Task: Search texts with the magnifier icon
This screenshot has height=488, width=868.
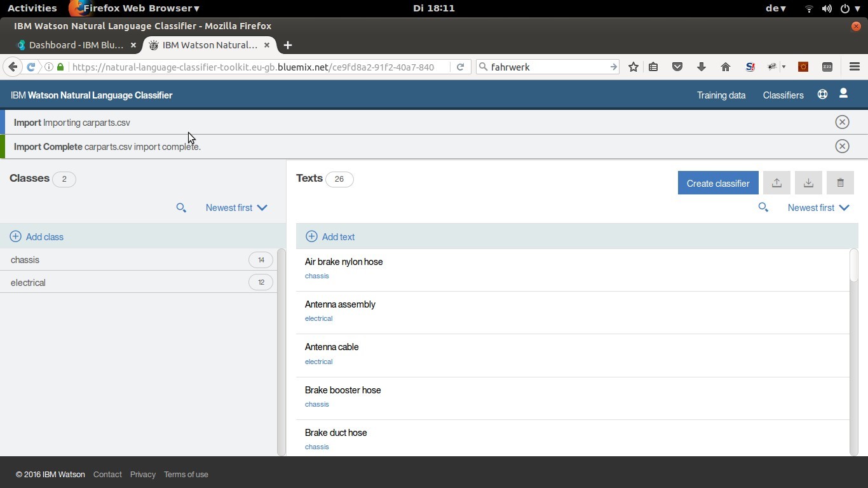Action: click(x=763, y=208)
